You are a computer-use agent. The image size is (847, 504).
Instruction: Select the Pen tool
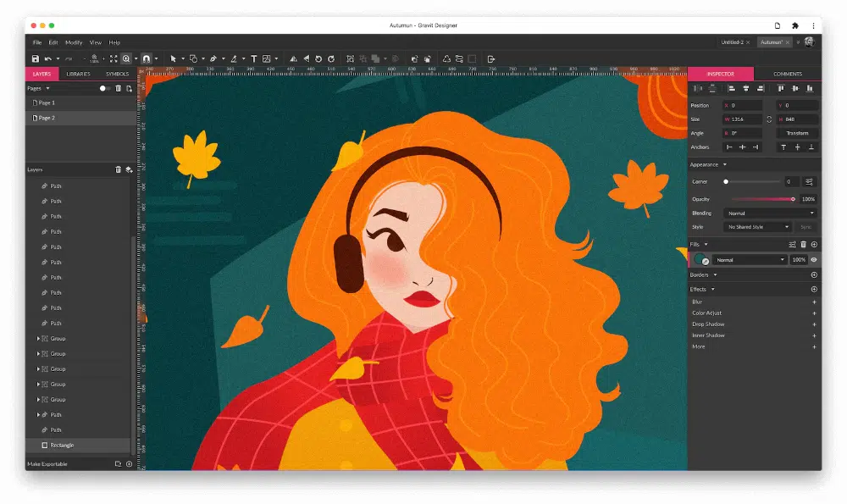coord(213,58)
